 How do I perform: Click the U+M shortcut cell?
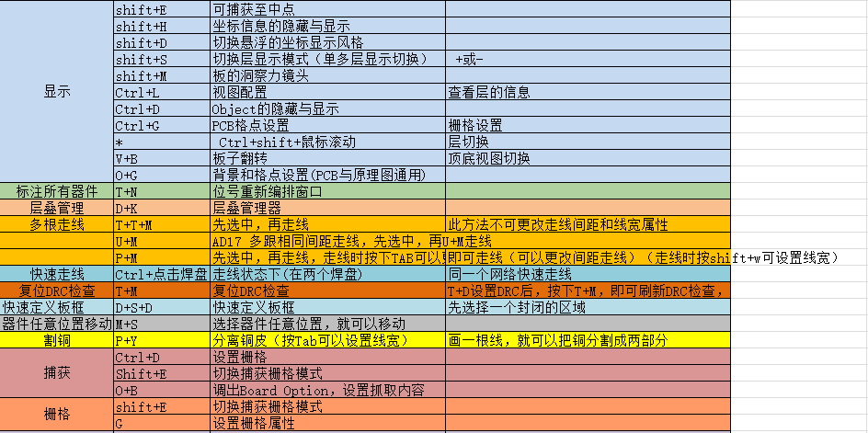(162, 242)
